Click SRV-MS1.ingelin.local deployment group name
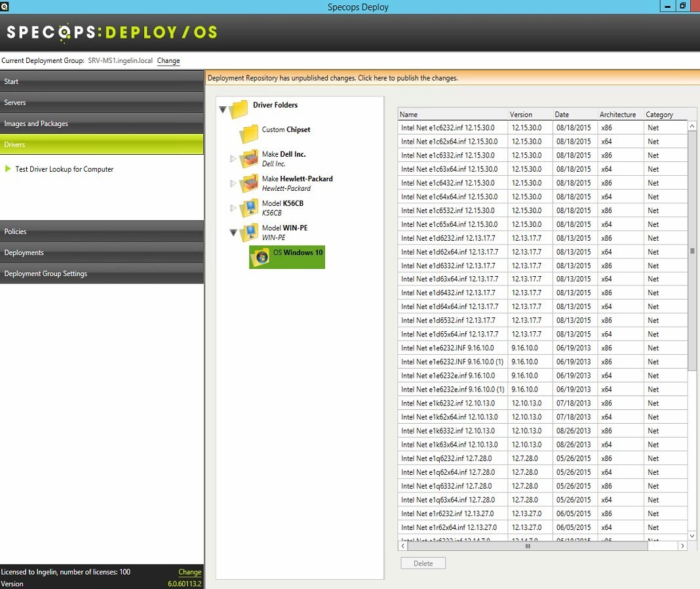The image size is (700, 589). point(120,60)
